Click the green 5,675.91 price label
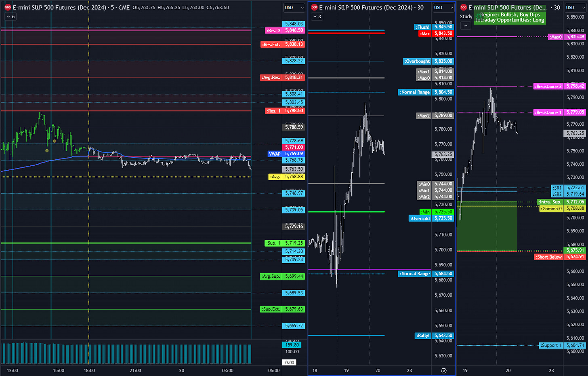 click(575, 250)
